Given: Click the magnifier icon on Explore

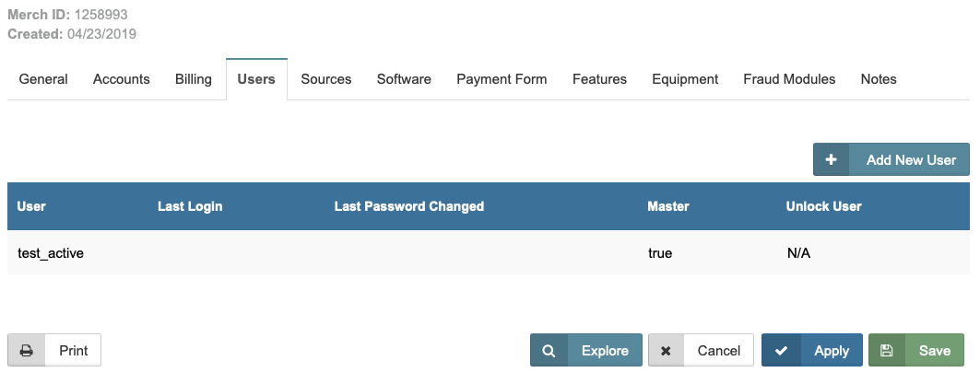Looking at the screenshot, I should click(x=549, y=351).
